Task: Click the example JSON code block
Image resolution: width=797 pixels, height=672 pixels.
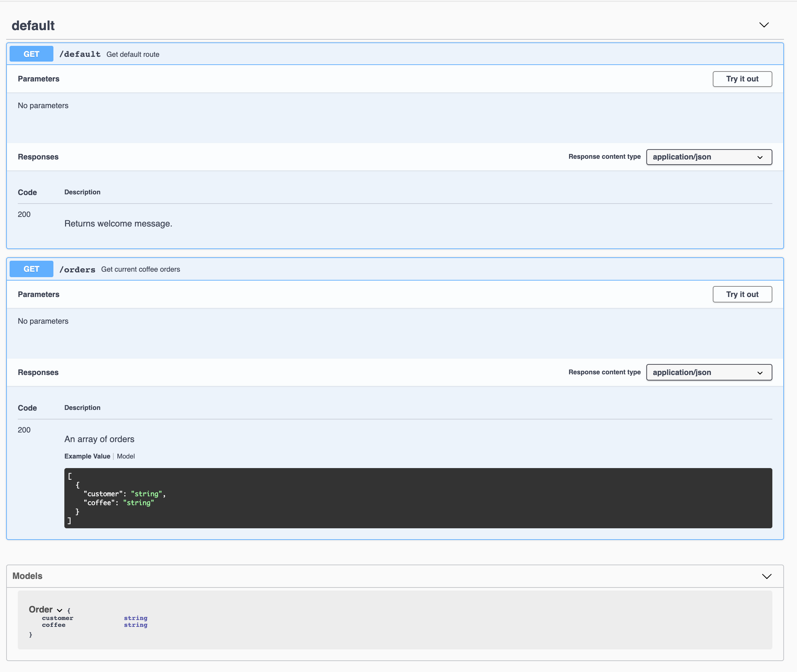Action: pos(418,497)
